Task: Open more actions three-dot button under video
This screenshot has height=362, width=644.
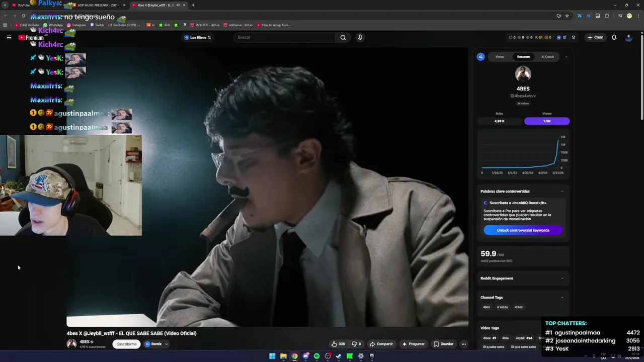Action: (x=463, y=344)
